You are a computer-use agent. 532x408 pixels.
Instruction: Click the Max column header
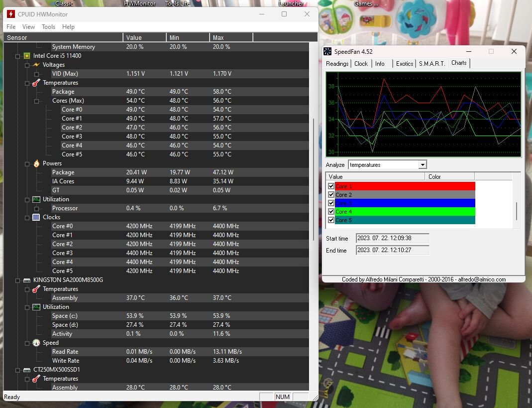[231, 37]
